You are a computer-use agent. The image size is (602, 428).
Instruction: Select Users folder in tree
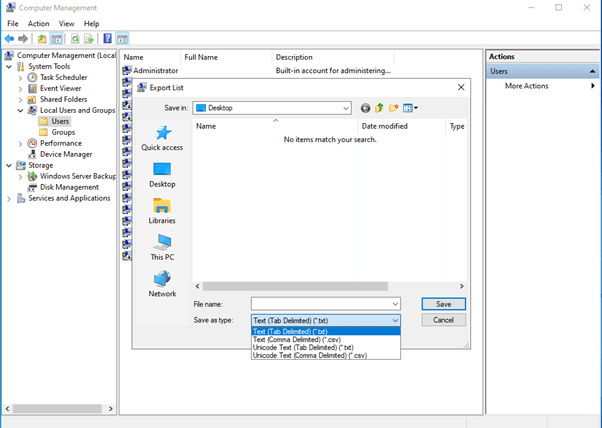[x=60, y=121]
